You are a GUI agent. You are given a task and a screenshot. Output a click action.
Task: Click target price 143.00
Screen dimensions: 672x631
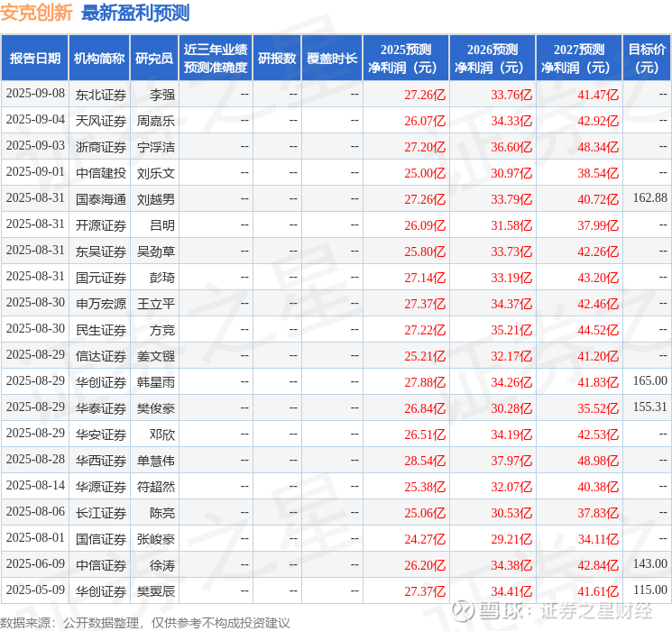point(650,563)
